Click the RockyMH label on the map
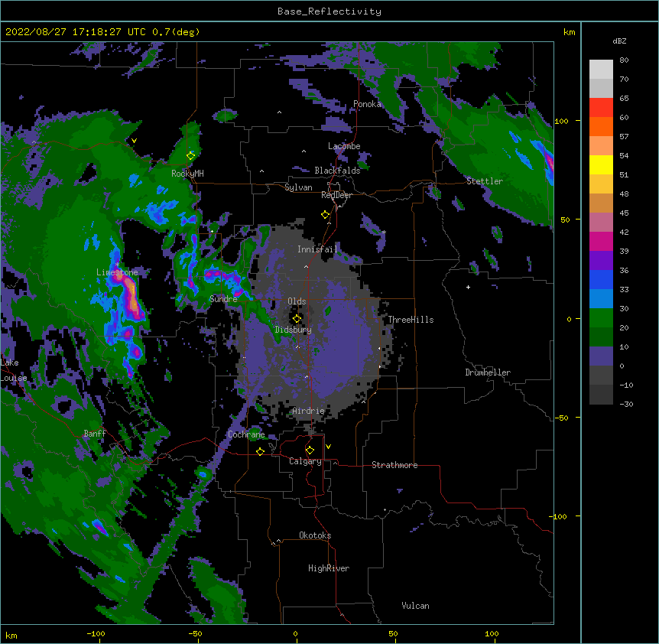 point(187,173)
